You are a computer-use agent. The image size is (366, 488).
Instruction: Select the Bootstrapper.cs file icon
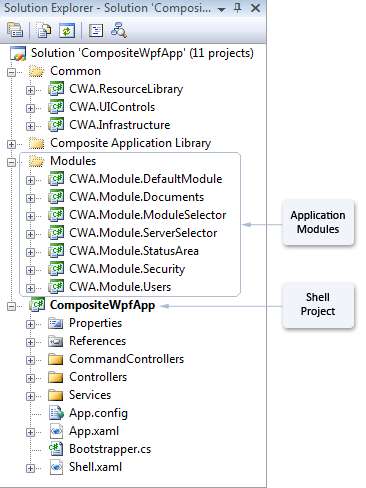click(56, 449)
